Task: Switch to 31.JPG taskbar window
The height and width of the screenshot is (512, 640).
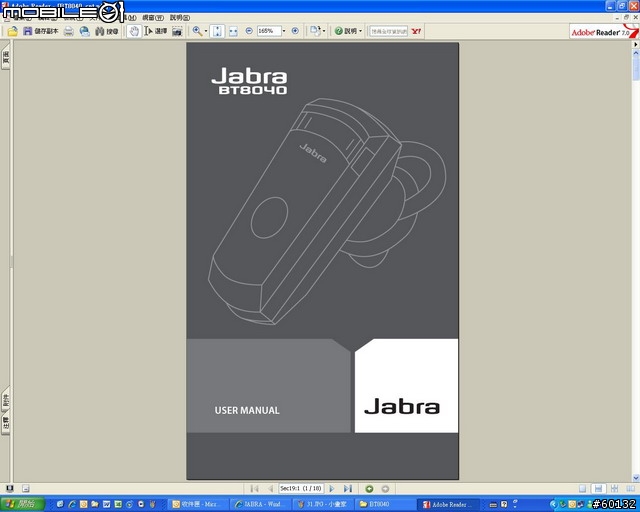Action: (x=322, y=504)
